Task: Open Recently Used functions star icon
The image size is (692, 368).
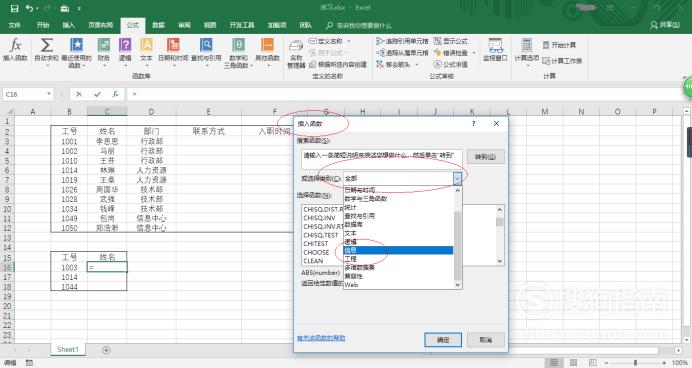Action: [x=76, y=52]
